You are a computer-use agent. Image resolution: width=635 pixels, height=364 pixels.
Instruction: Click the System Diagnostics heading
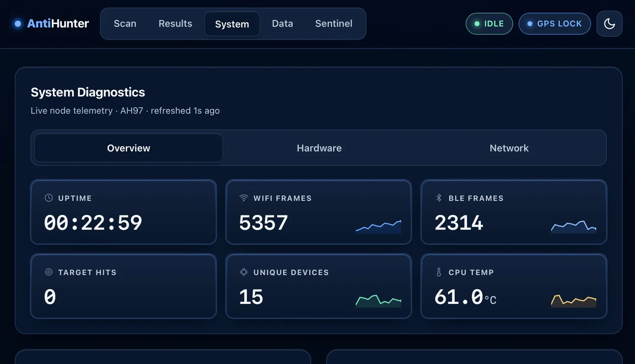click(88, 92)
